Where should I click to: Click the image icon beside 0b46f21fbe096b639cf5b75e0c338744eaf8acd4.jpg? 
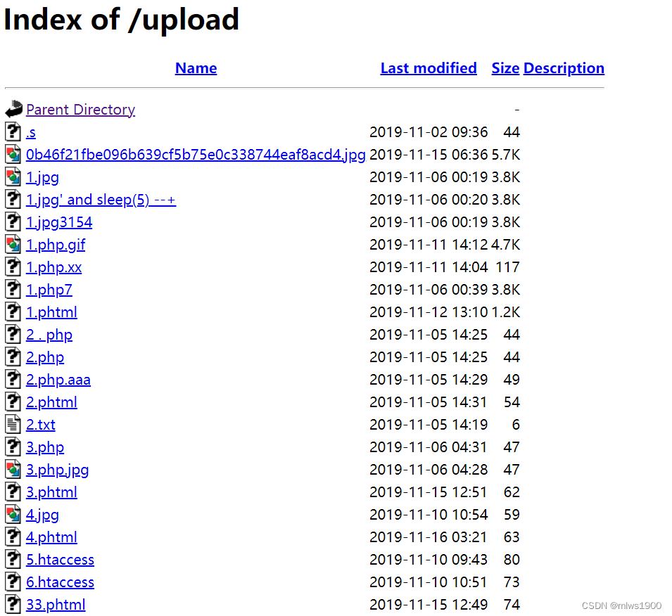(x=13, y=154)
